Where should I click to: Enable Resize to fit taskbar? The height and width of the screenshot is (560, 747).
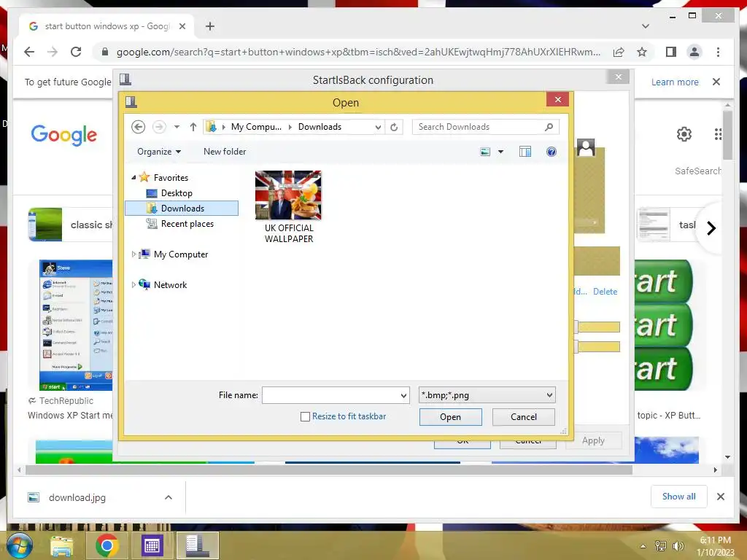pos(305,416)
